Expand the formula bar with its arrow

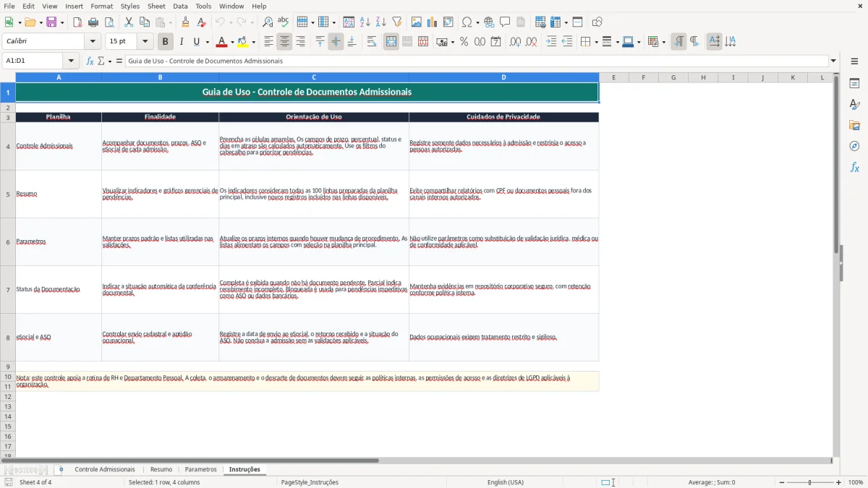tap(833, 61)
